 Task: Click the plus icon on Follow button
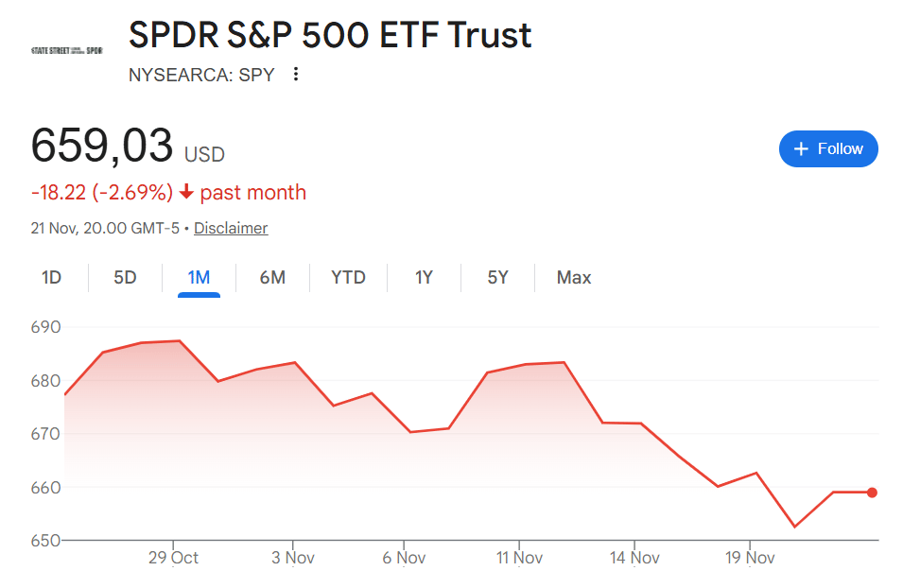802,149
